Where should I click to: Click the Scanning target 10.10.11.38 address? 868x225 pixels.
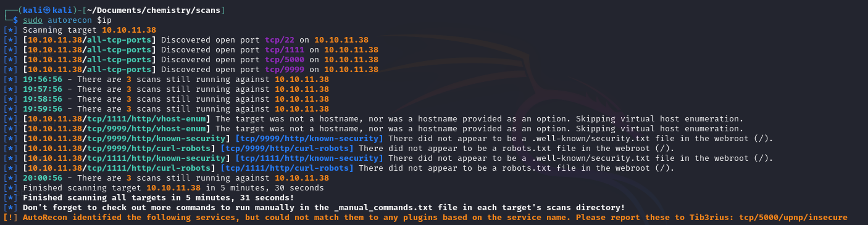129,30
